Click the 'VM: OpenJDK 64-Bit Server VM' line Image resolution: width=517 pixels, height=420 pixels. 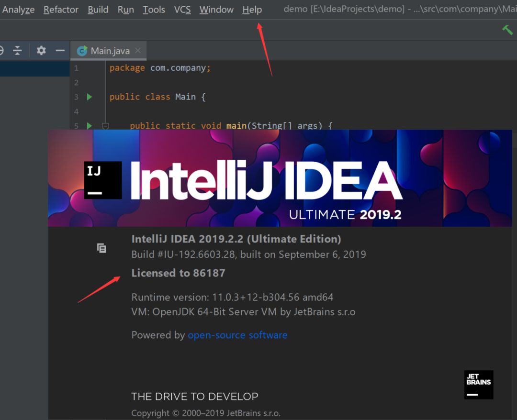coord(243,311)
